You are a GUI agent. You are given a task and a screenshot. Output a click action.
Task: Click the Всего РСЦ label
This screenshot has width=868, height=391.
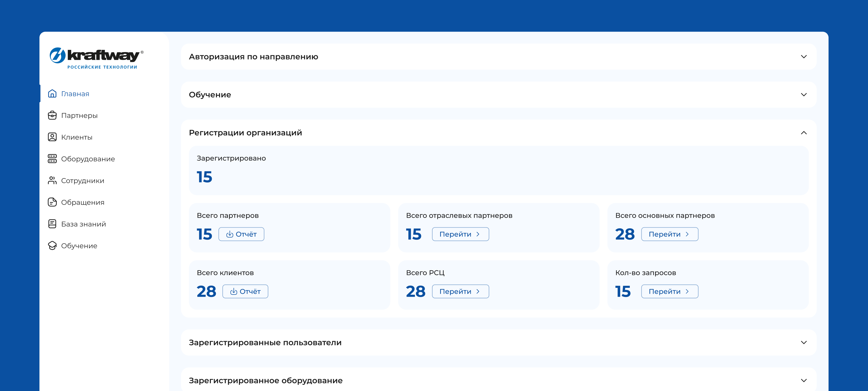tap(425, 273)
